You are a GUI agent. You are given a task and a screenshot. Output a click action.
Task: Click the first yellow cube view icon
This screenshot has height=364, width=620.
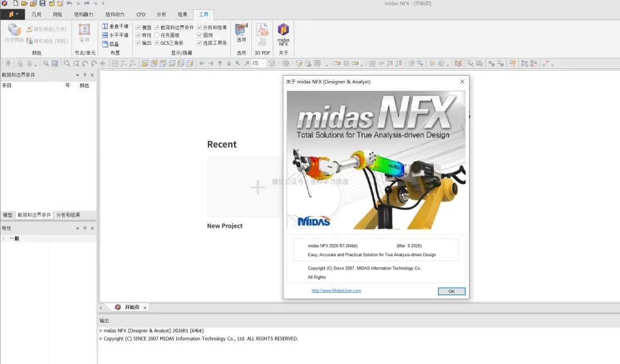(x=145, y=63)
